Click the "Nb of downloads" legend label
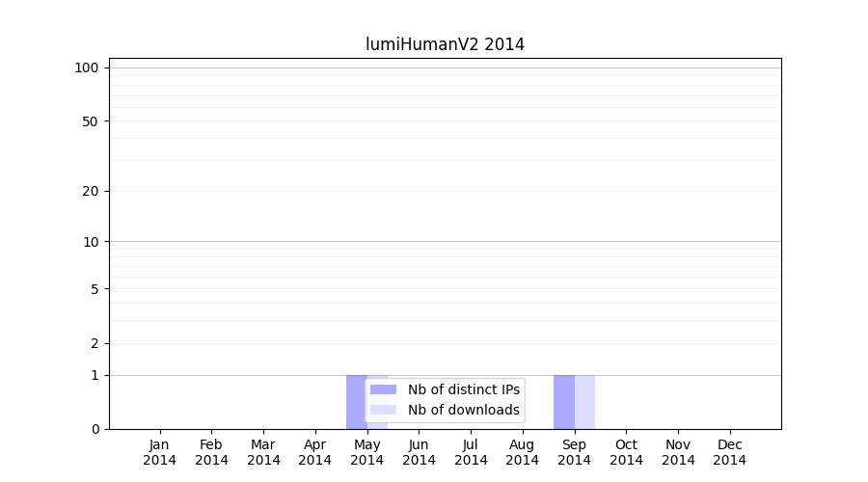This screenshot has width=868, height=482. (x=463, y=410)
